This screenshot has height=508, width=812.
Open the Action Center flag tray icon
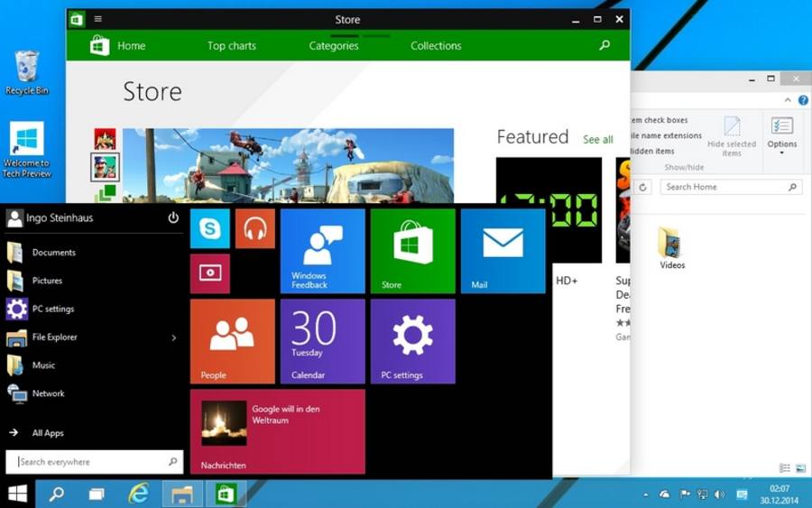pos(685,494)
